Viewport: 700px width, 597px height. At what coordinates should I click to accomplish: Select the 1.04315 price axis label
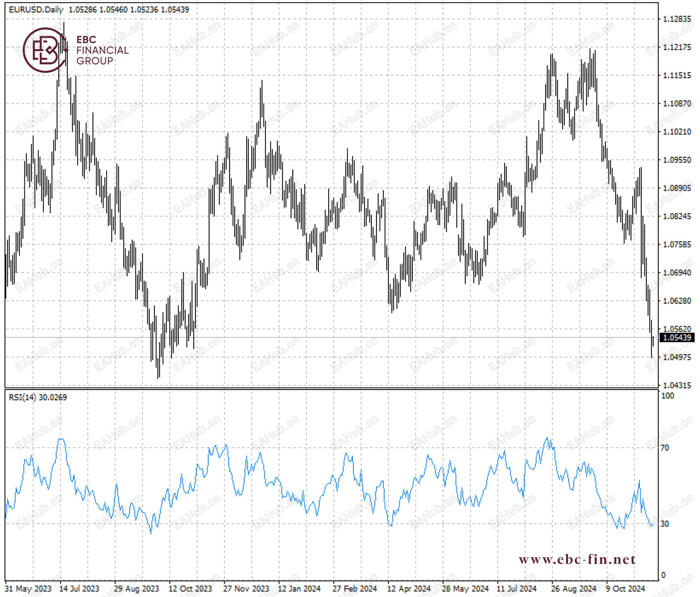click(677, 385)
